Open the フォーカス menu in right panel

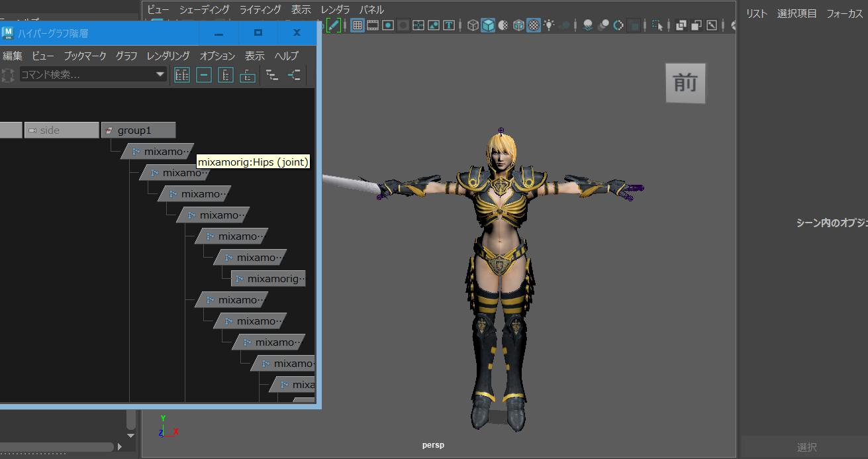tap(845, 13)
